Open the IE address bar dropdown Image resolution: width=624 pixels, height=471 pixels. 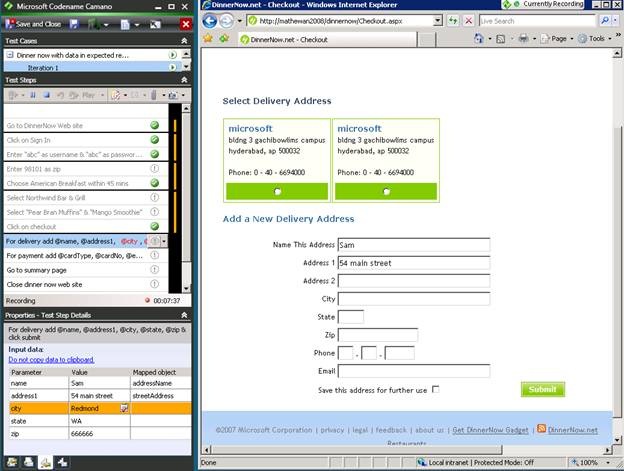click(x=438, y=21)
